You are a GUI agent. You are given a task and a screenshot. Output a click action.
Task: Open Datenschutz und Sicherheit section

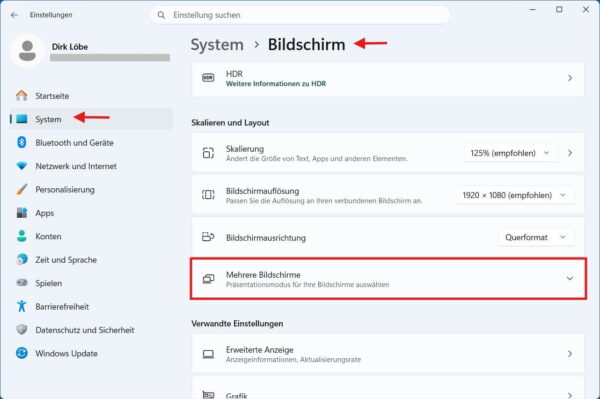tap(91, 329)
